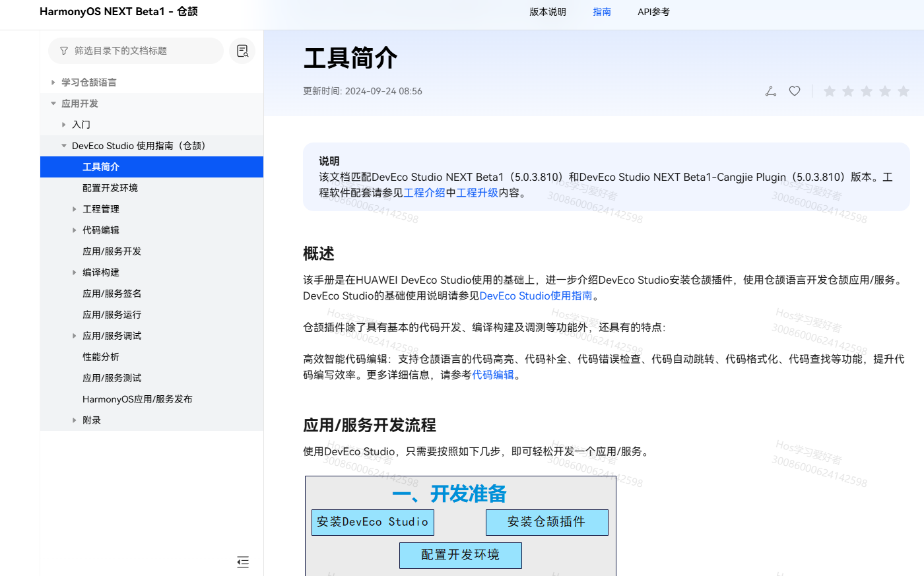Rate the document one star
The image size is (924, 576).
[x=830, y=91]
